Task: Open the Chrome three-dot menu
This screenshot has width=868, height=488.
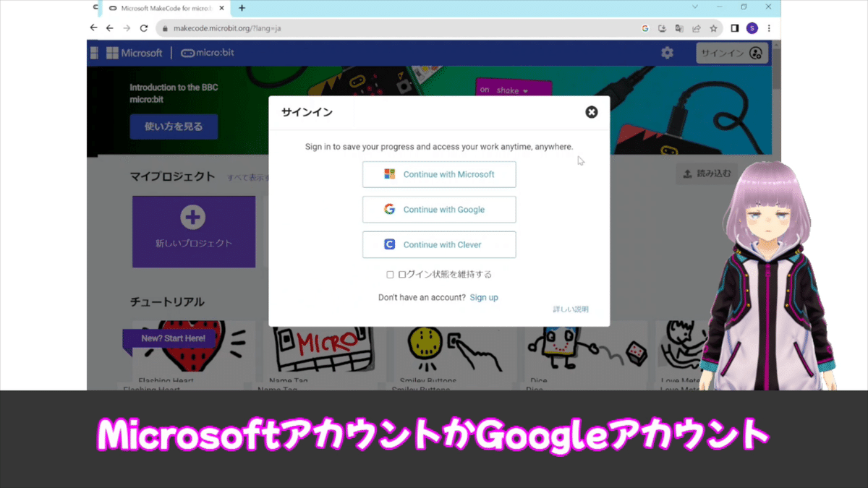Action: click(768, 28)
